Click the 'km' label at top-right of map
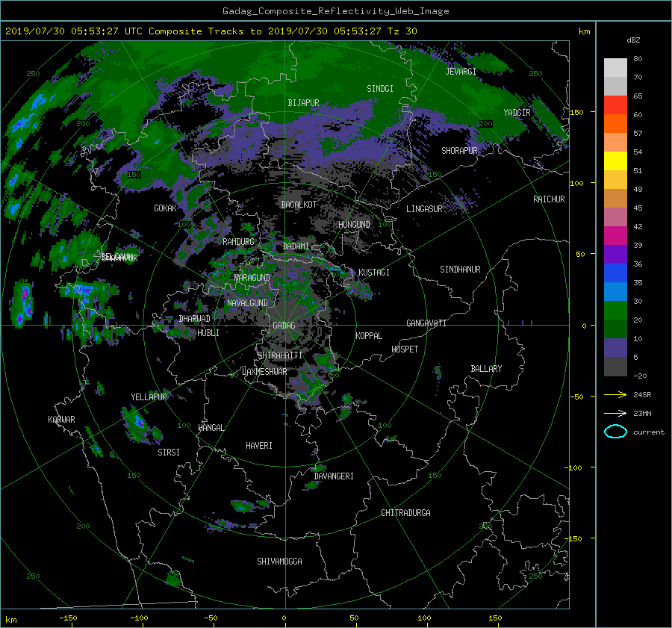The width and height of the screenshot is (672, 628). point(584,31)
